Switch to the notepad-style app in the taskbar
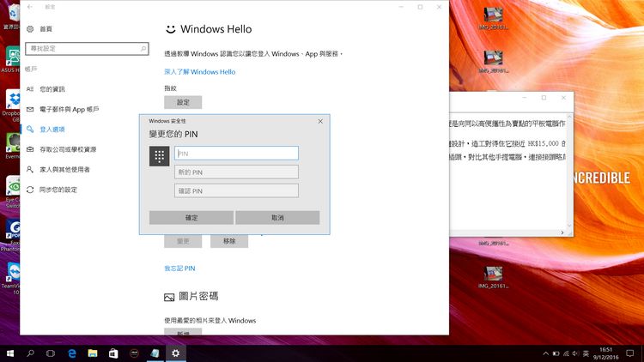Image resolution: width=644 pixels, height=362 pixels. [155, 353]
